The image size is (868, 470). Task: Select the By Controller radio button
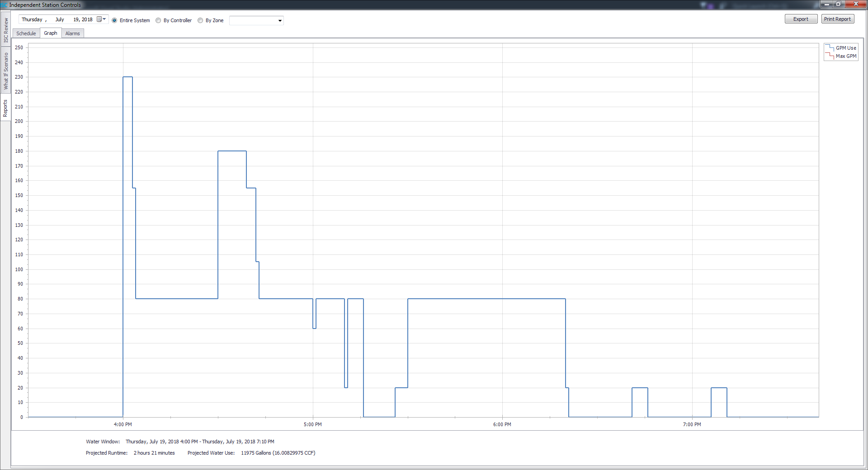coord(158,20)
